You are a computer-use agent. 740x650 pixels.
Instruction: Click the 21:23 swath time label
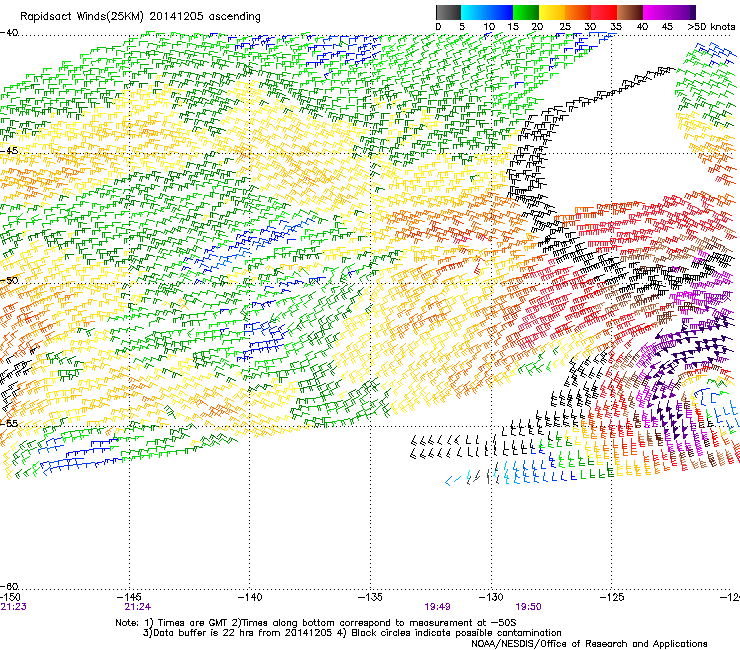(x=14, y=607)
